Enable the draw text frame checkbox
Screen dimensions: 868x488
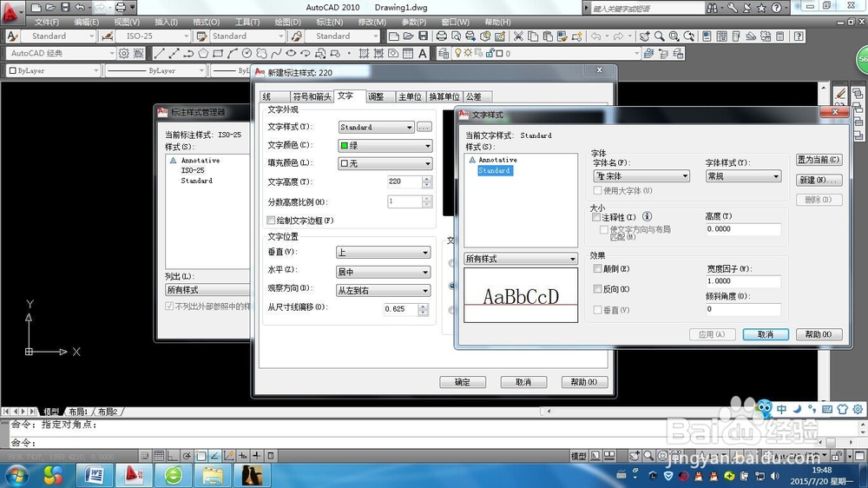pos(271,221)
